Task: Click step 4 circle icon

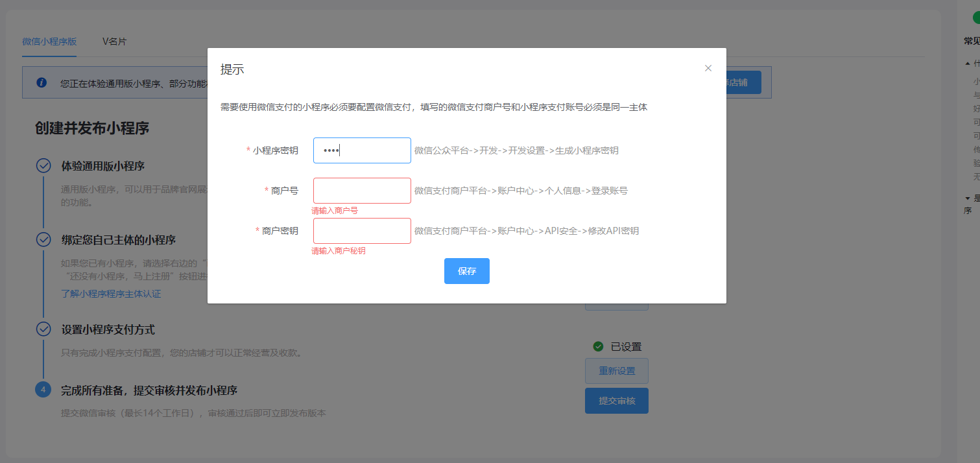Action: [43, 390]
